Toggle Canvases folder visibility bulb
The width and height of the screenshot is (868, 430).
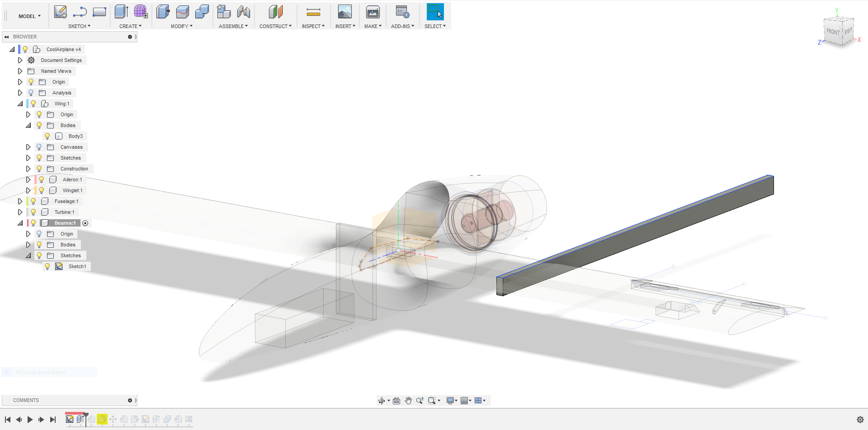point(39,147)
